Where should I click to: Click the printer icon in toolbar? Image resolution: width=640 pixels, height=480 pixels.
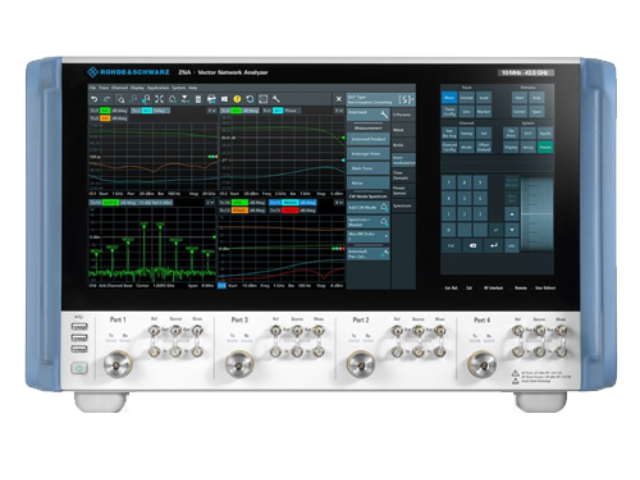click(211, 99)
